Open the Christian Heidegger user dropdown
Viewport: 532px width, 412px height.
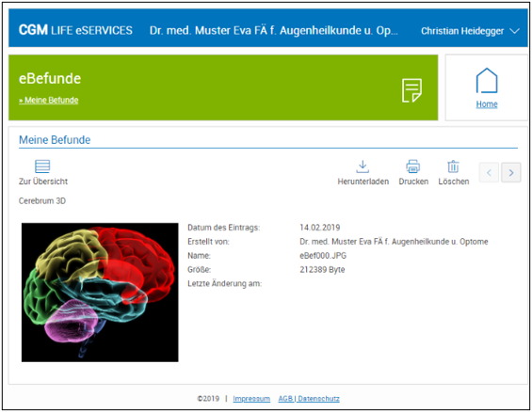[x=470, y=31]
